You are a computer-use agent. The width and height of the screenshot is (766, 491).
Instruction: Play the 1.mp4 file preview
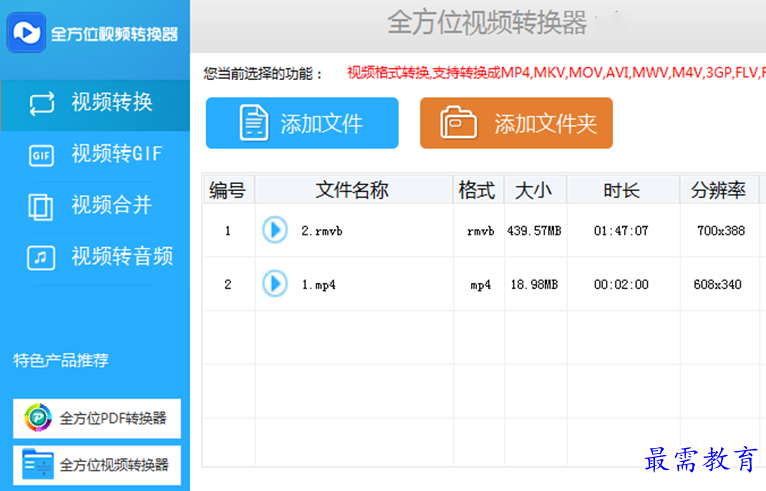click(x=274, y=284)
